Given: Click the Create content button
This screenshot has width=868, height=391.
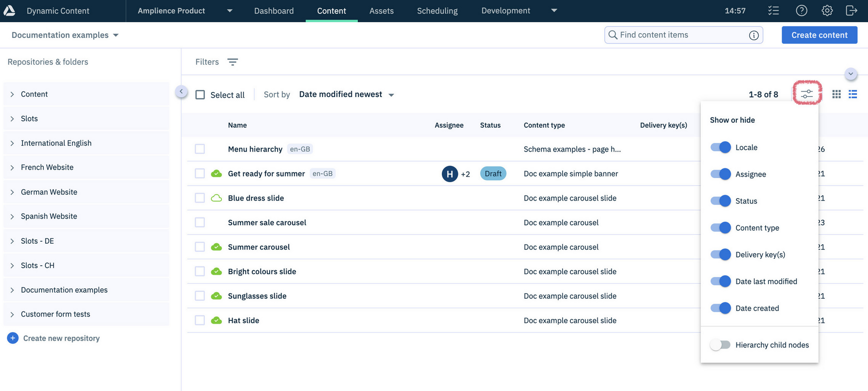Looking at the screenshot, I should click(820, 35).
